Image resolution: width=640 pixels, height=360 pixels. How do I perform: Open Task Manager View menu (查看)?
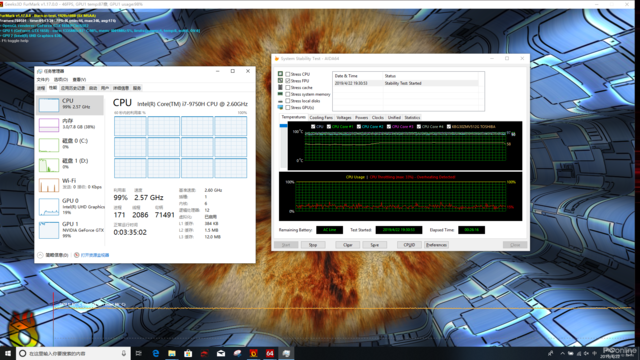[x=79, y=80]
